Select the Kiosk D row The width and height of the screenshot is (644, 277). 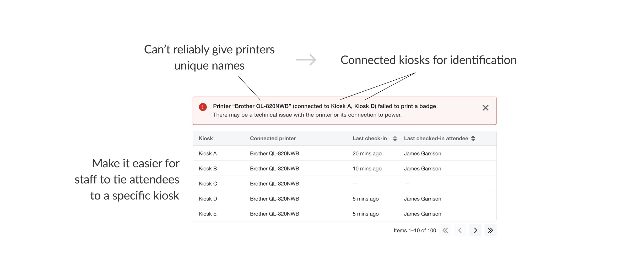344,199
